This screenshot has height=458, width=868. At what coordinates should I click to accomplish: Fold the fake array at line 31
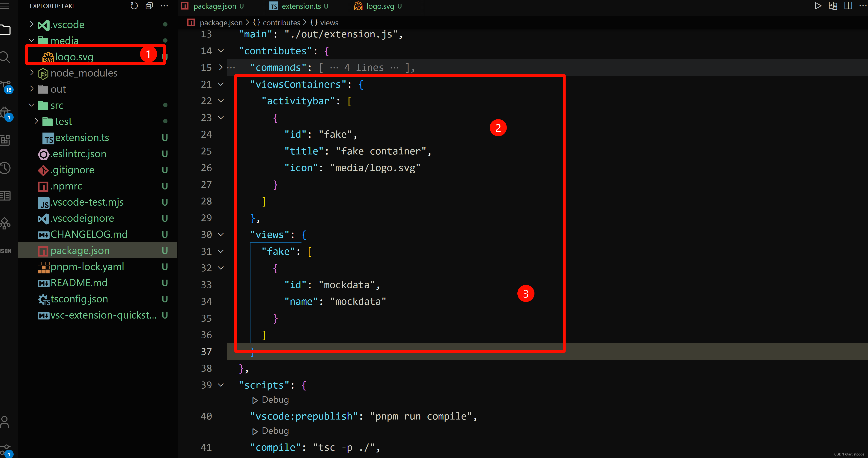tap(221, 251)
